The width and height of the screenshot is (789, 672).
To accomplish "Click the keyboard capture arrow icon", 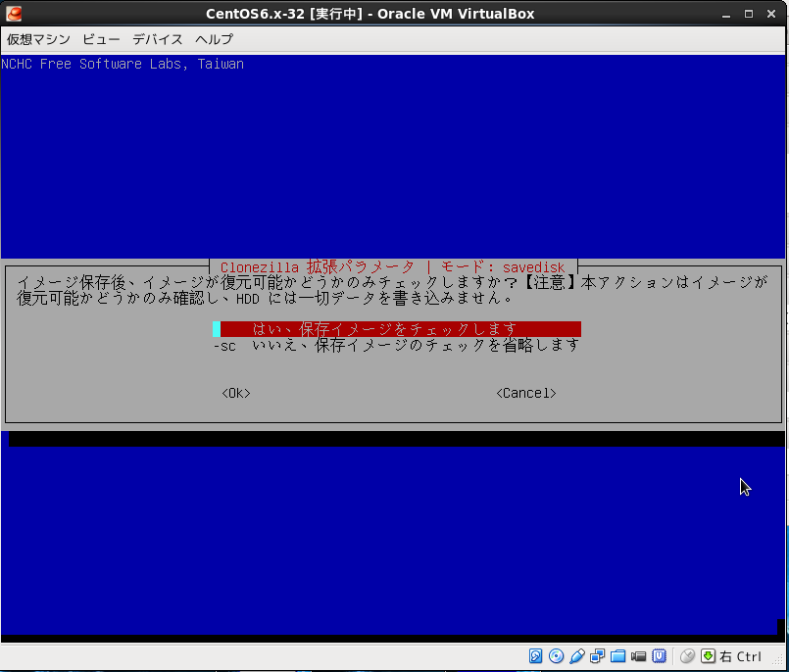I will [x=708, y=656].
